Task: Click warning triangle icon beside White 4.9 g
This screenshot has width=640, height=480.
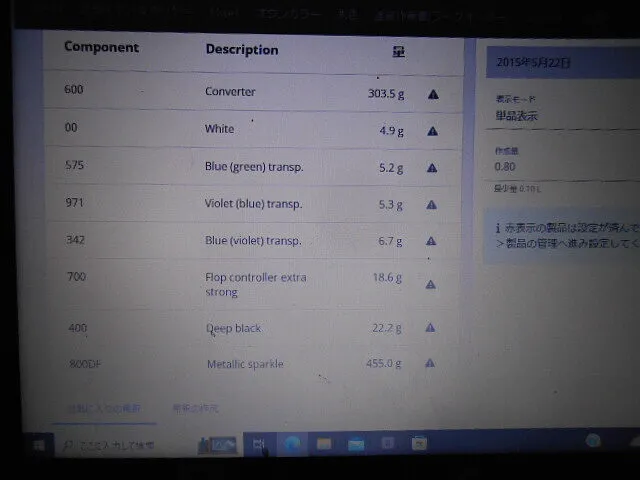Action: [433, 131]
